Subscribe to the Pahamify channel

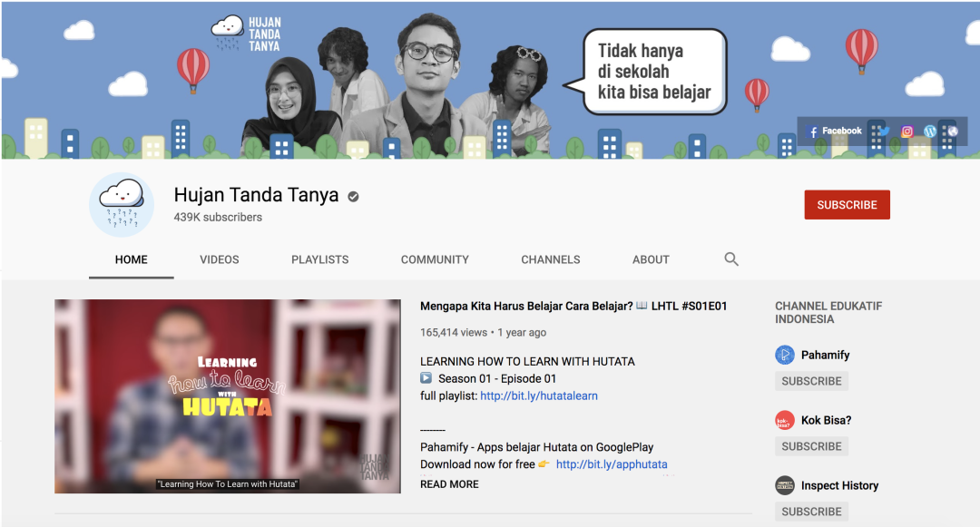(811, 381)
